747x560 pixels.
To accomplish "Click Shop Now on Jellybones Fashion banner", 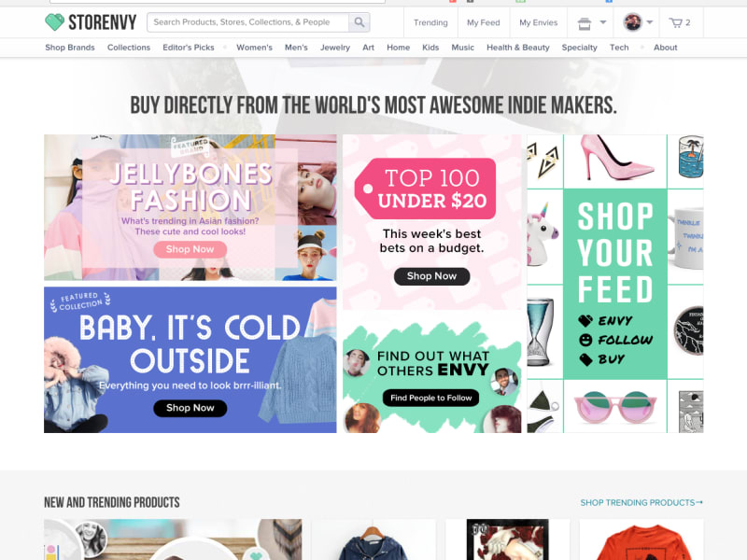I will point(190,249).
